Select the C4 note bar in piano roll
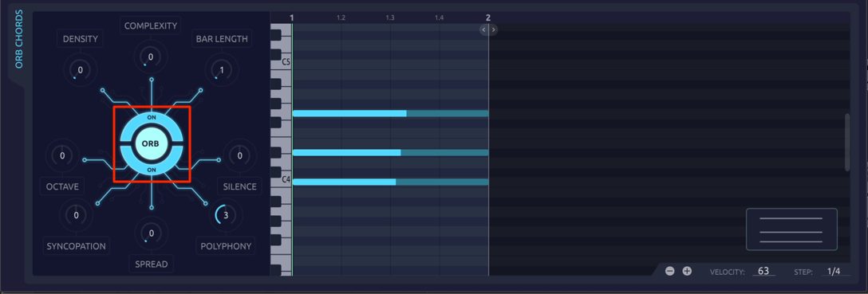The height and width of the screenshot is (294, 868). [390, 182]
